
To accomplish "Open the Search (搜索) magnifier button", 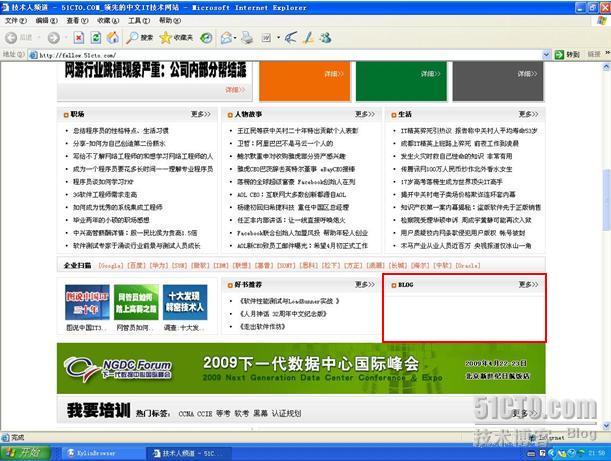I will [x=140, y=38].
